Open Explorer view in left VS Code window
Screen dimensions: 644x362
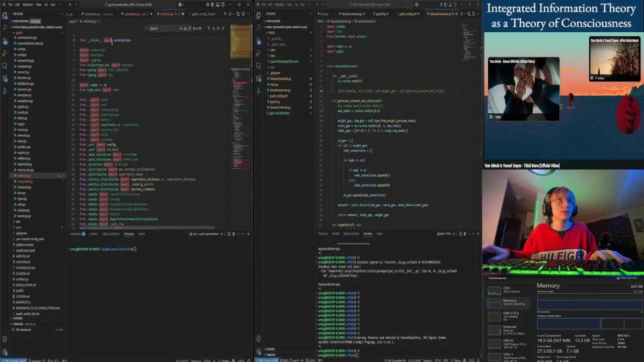coord(5,16)
